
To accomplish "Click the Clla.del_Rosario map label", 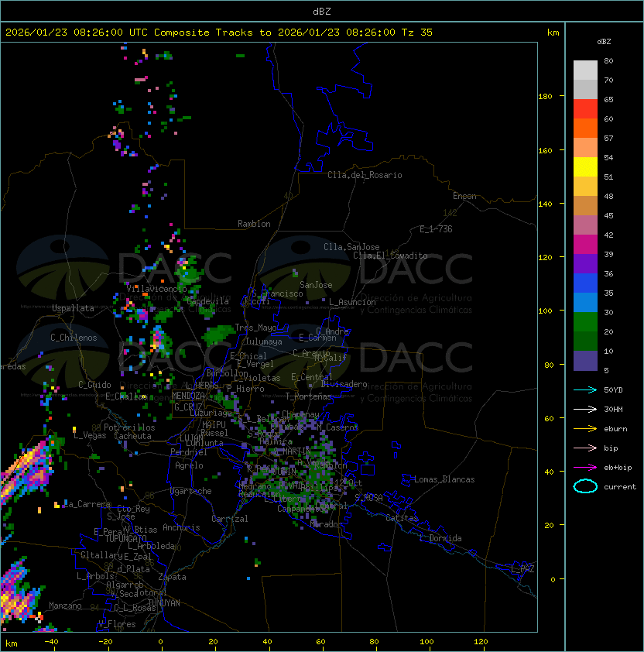I will (x=365, y=175).
